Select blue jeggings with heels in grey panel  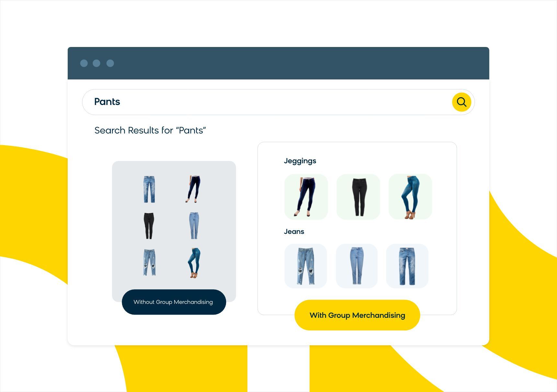point(194,263)
